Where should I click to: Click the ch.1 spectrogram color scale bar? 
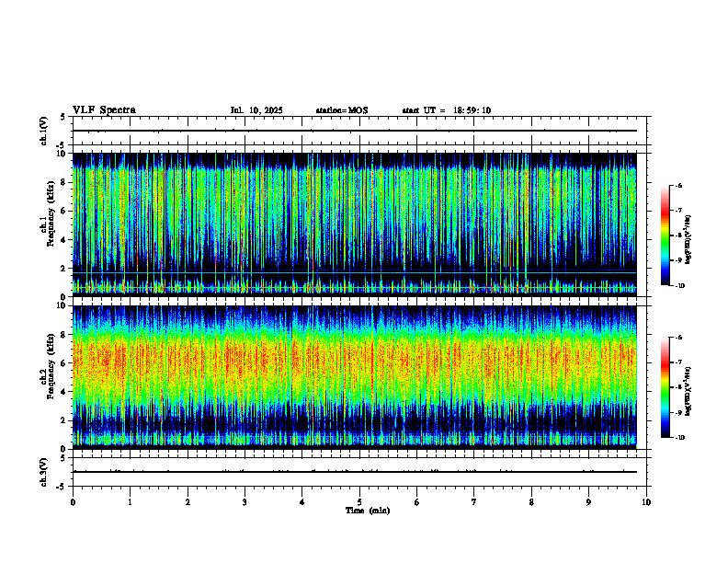click(x=665, y=236)
